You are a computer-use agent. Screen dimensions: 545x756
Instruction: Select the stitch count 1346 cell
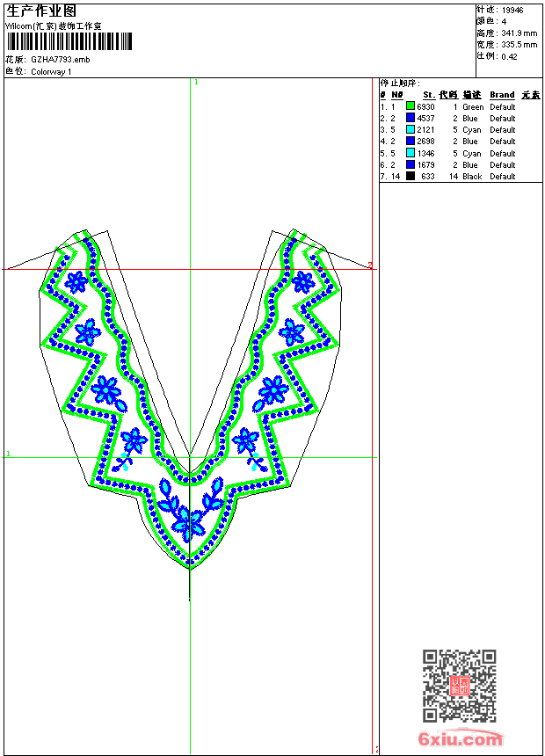coord(425,153)
